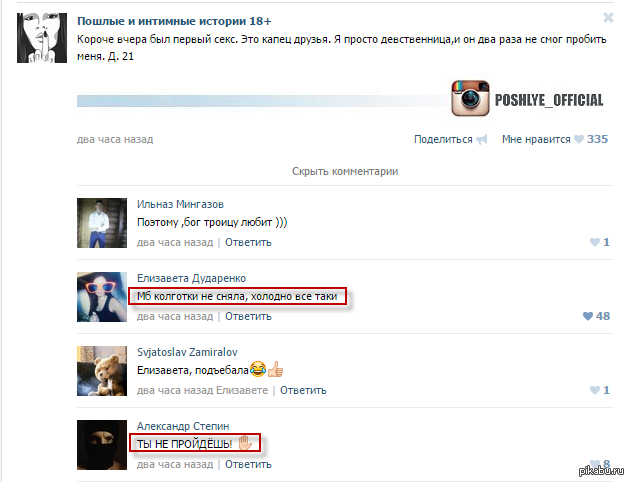Open the Пошлые и интимные истории 18+ community
The height and width of the screenshot is (482, 629).
pyautogui.click(x=174, y=21)
